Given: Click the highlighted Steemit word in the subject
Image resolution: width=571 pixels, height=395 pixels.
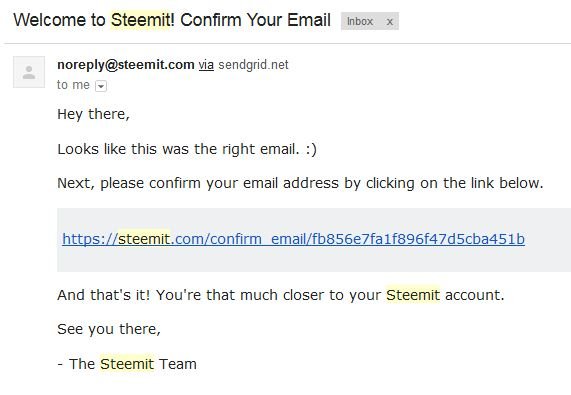Looking at the screenshot, I should click(x=140, y=20).
